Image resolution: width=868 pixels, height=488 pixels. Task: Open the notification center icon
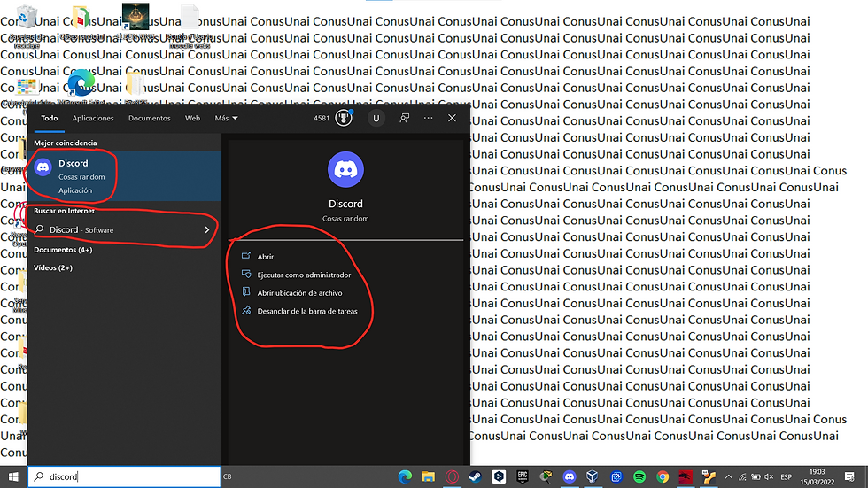849,476
